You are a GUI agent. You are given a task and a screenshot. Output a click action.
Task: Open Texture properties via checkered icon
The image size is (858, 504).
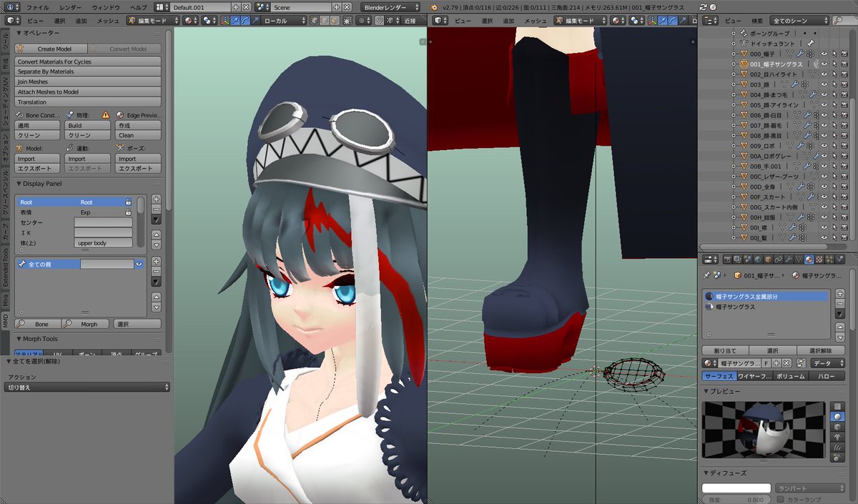pos(819,259)
